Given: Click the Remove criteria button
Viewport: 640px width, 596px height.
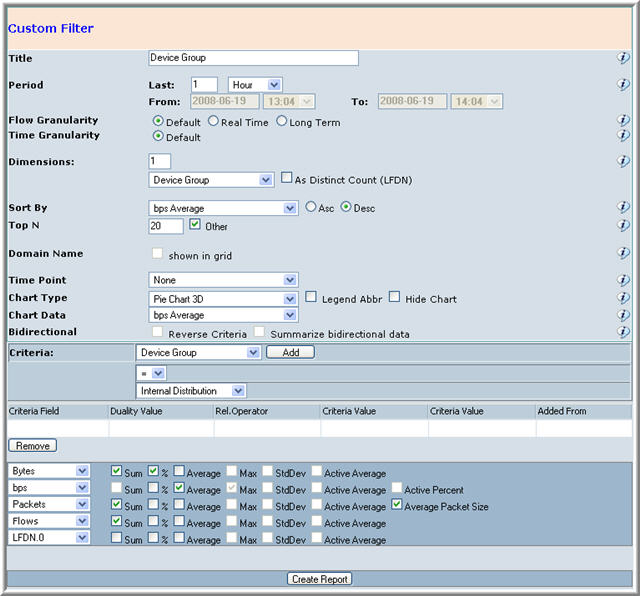Looking at the screenshot, I should 33,446.
